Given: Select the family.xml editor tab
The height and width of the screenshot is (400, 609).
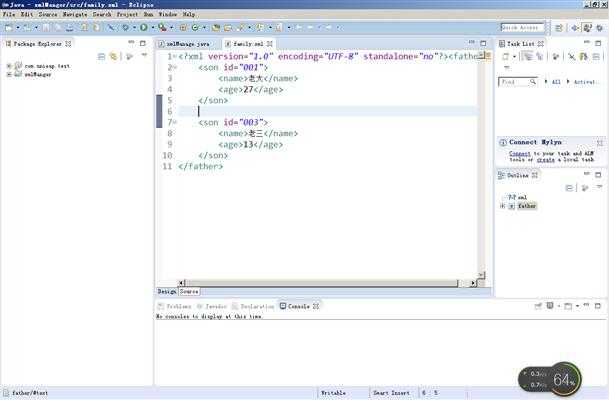Looking at the screenshot, I should point(248,44).
